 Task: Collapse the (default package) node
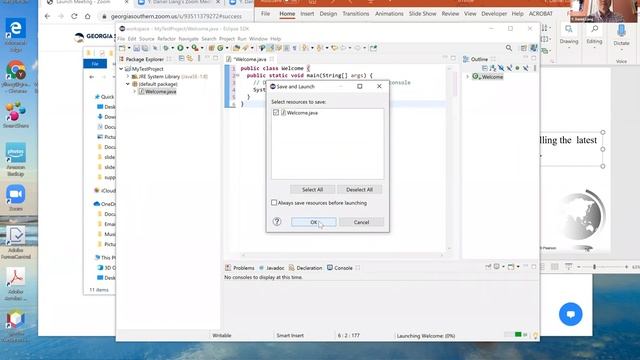tap(128, 84)
